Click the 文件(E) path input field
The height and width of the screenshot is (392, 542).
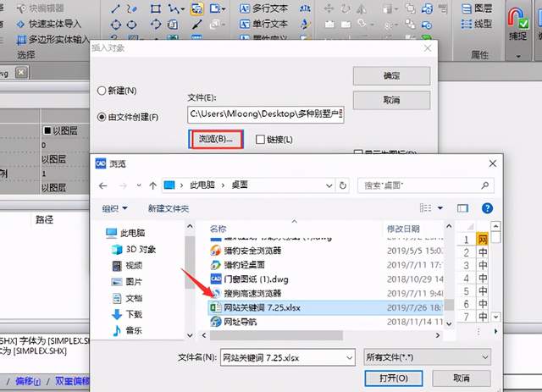[265, 114]
